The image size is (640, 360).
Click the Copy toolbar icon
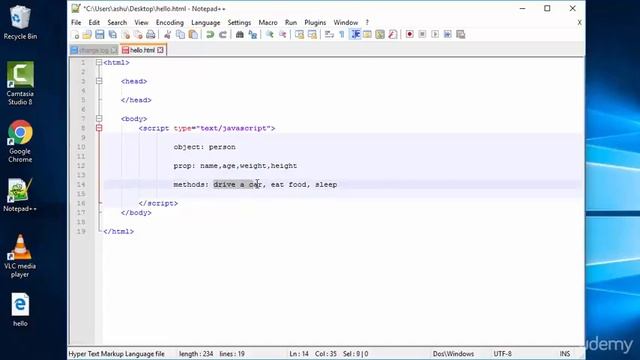click(180, 35)
